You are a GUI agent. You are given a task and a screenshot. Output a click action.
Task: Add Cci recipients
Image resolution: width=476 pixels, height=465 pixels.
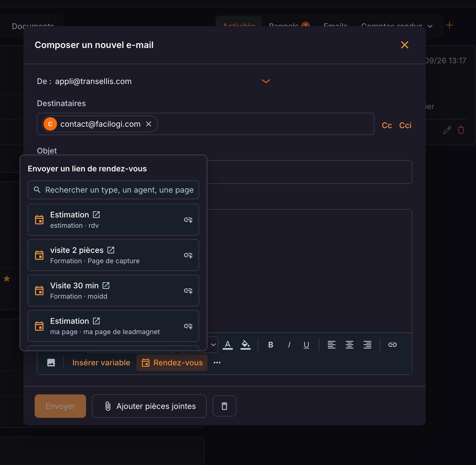405,125
